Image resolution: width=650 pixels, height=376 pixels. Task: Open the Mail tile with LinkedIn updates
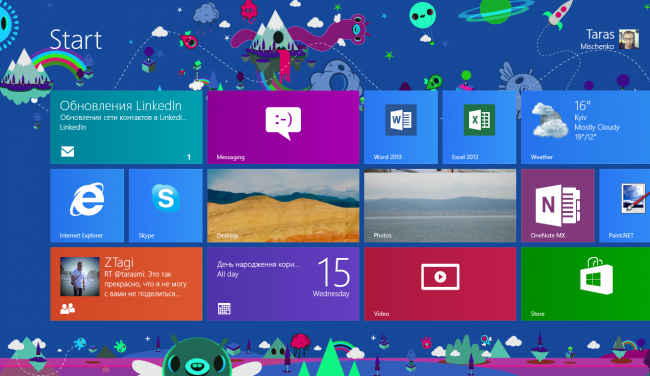pyautogui.click(x=126, y=127)
